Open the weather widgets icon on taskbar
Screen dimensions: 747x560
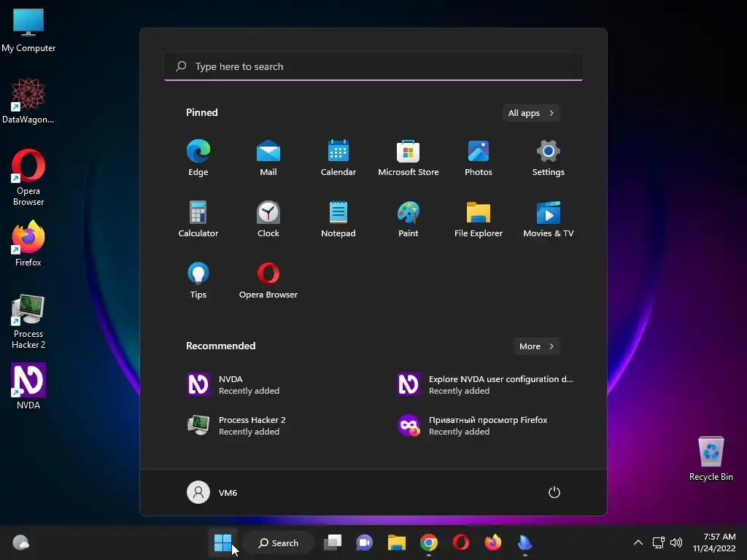[x=20, y=542]
